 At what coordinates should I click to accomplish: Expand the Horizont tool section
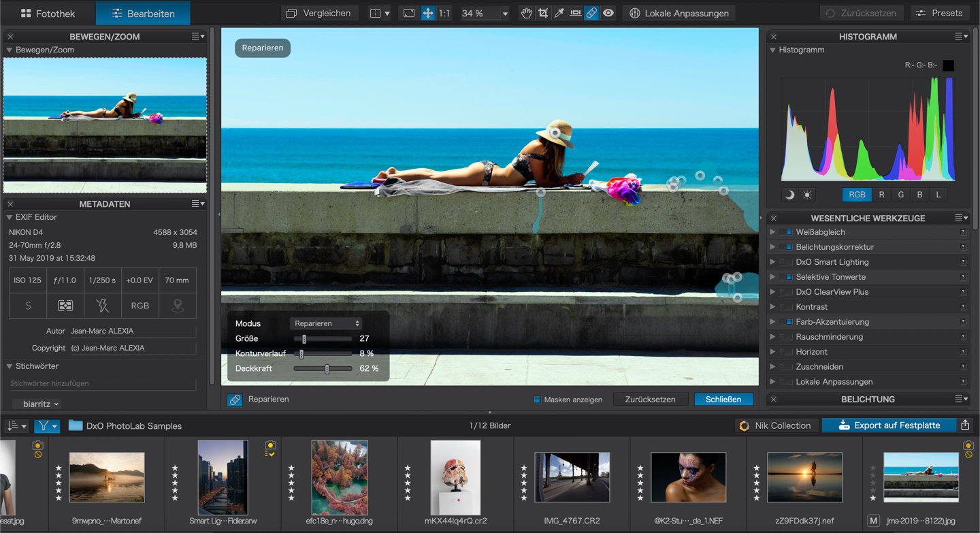pos(772,352)
